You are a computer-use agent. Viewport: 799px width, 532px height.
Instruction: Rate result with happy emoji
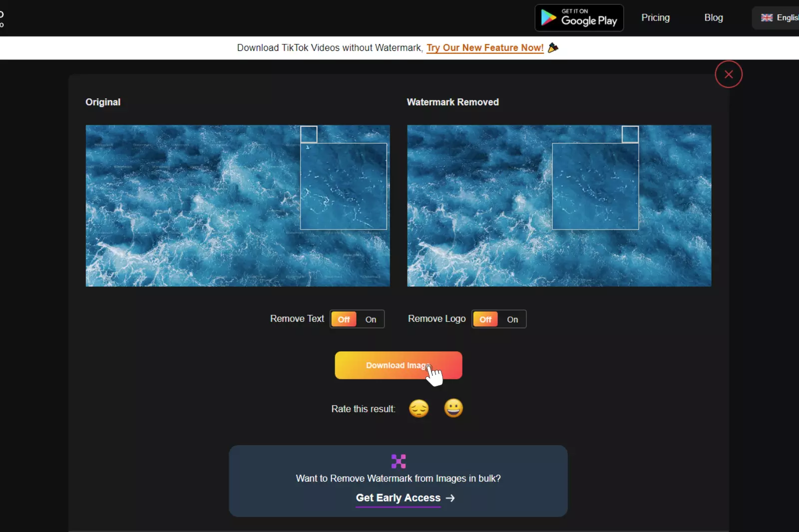[x=453, y=408]
